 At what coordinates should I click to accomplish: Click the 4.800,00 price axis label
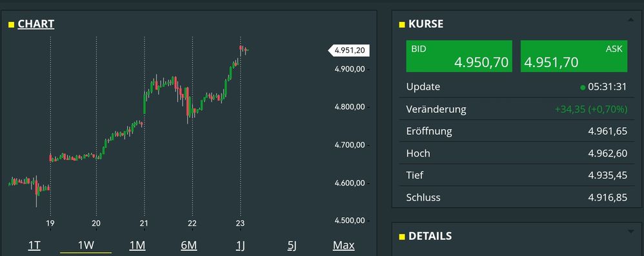point(350,107)
